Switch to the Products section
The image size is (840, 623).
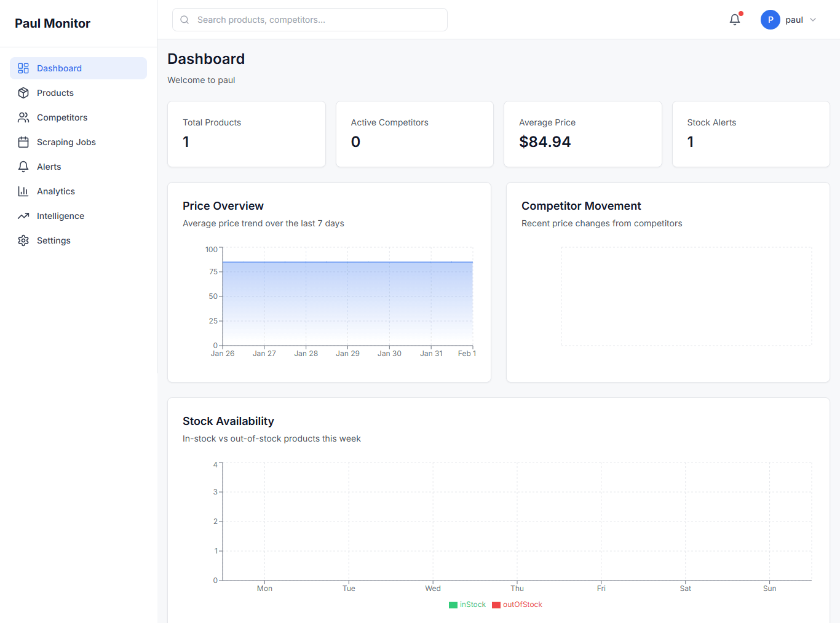point(54,92)
